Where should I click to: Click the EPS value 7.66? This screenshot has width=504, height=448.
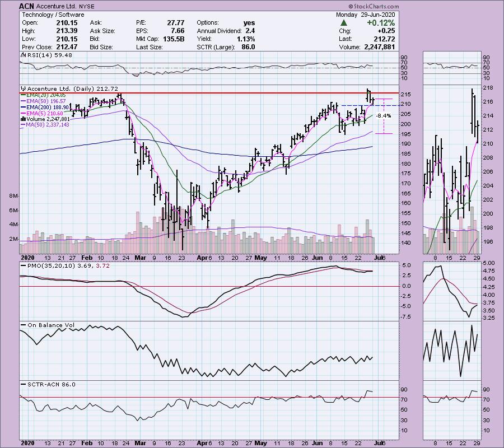coord(178,31)
